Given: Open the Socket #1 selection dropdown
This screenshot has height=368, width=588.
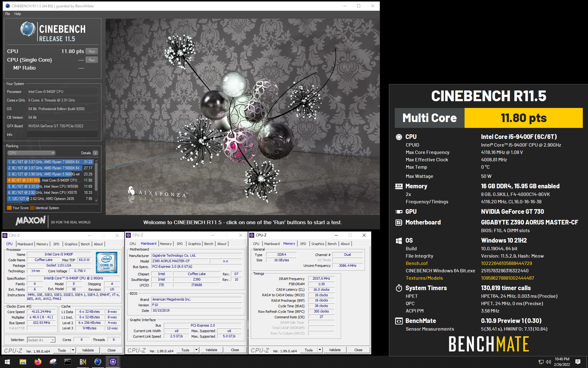Looking at the screenshot, I should tap(41, 340).
